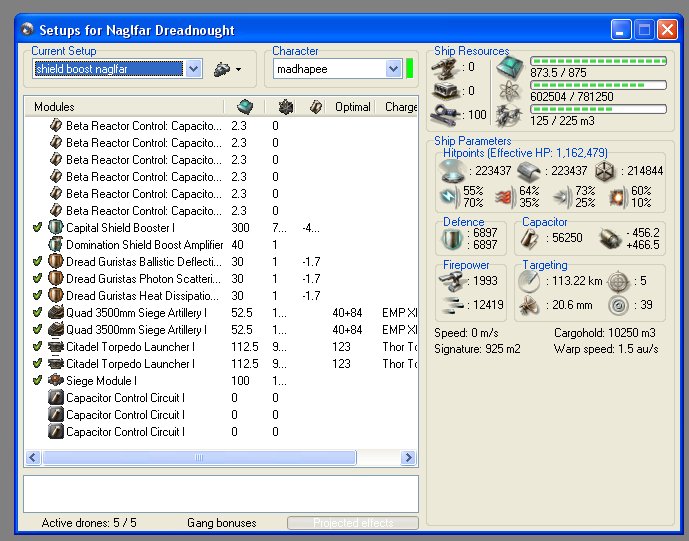Click the Defence shield tank icon
Screen dimensions: 689x541
(453, 239)
